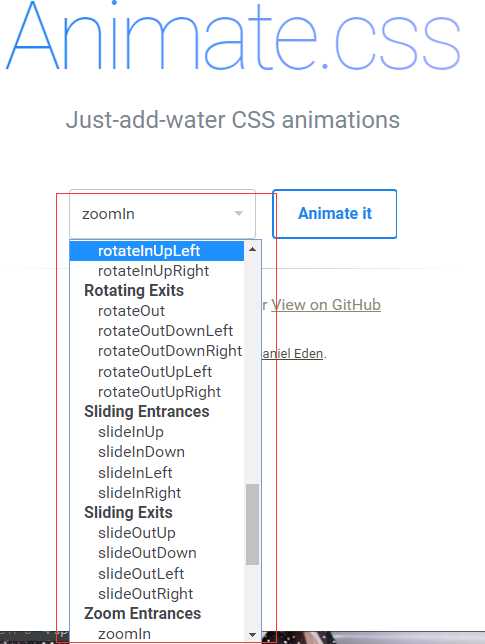Viewport: 485px width, 644px height.
Task: Choose slideInUp from Sliding Entrances
Action: coord(157,432)
